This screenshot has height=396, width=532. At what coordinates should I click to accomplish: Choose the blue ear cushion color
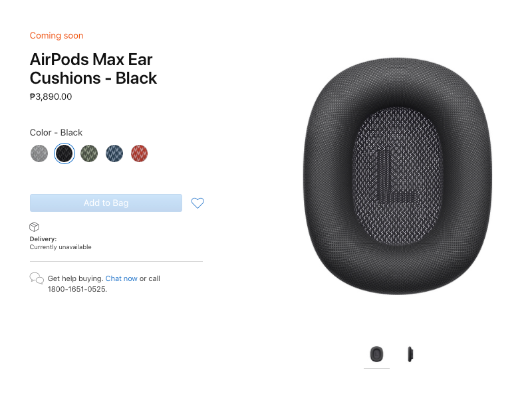coord(114,153)
